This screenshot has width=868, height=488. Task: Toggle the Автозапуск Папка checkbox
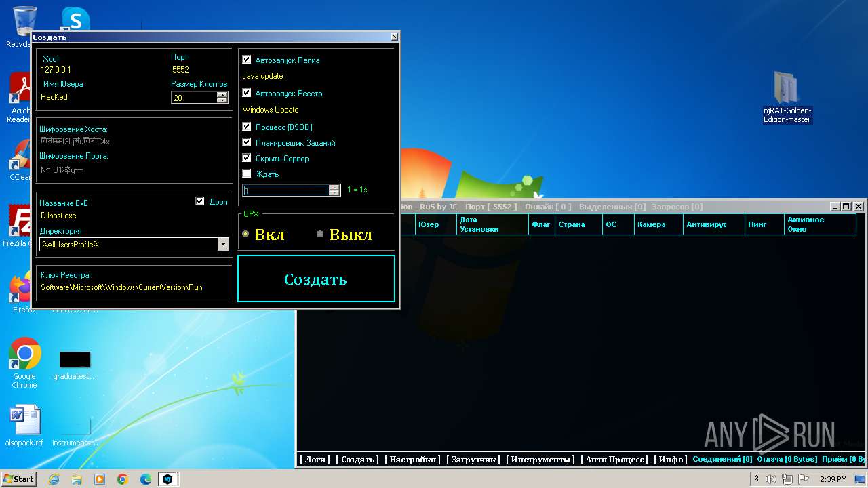(x=247, y=60)
